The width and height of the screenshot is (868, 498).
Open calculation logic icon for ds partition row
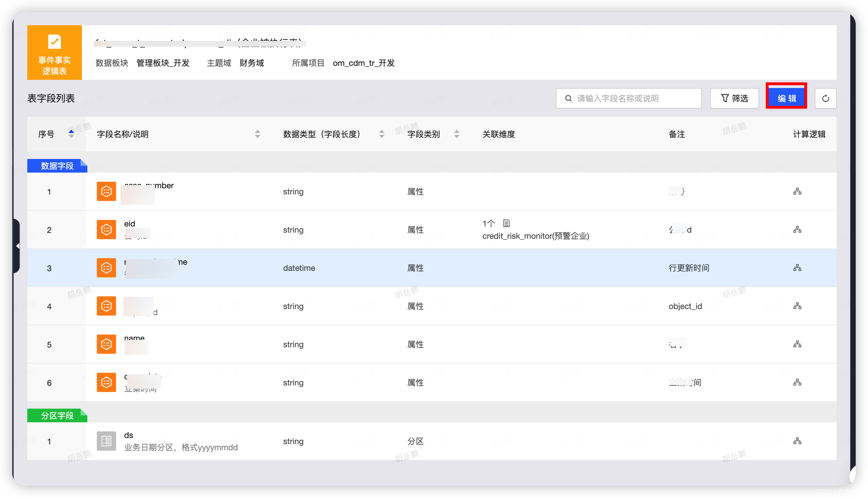pos(797,441)
